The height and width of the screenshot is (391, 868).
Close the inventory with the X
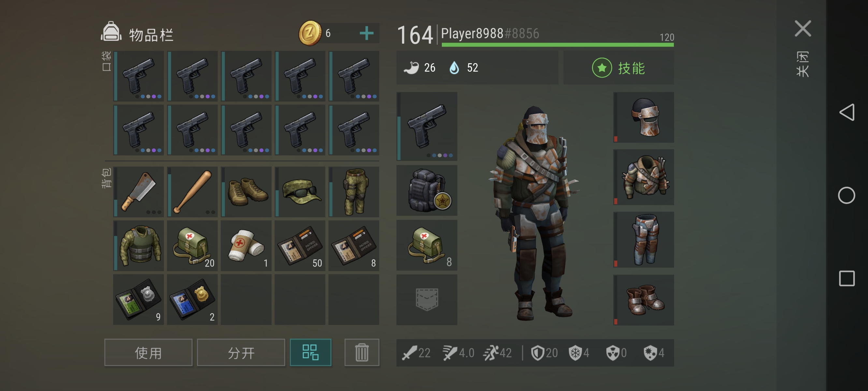(803, 29)
